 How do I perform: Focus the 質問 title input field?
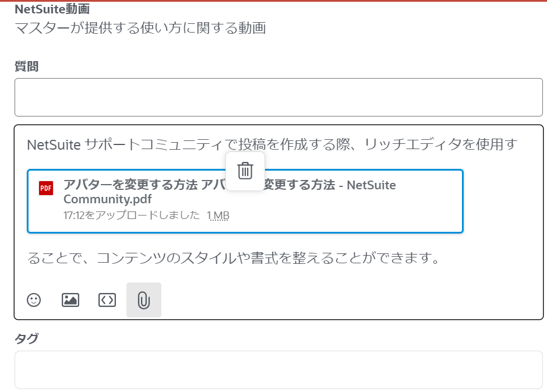pyautogui.click(x=278, y=97)
